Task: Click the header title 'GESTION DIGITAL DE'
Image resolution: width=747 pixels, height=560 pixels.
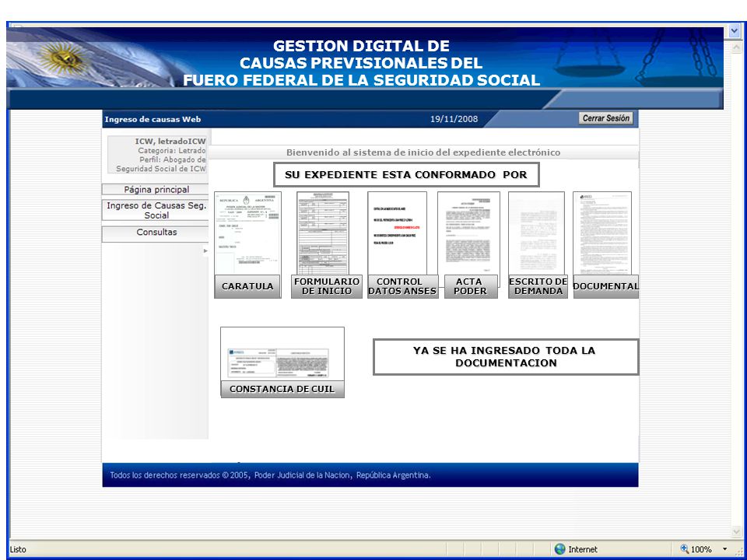Action: pos(361,46)
